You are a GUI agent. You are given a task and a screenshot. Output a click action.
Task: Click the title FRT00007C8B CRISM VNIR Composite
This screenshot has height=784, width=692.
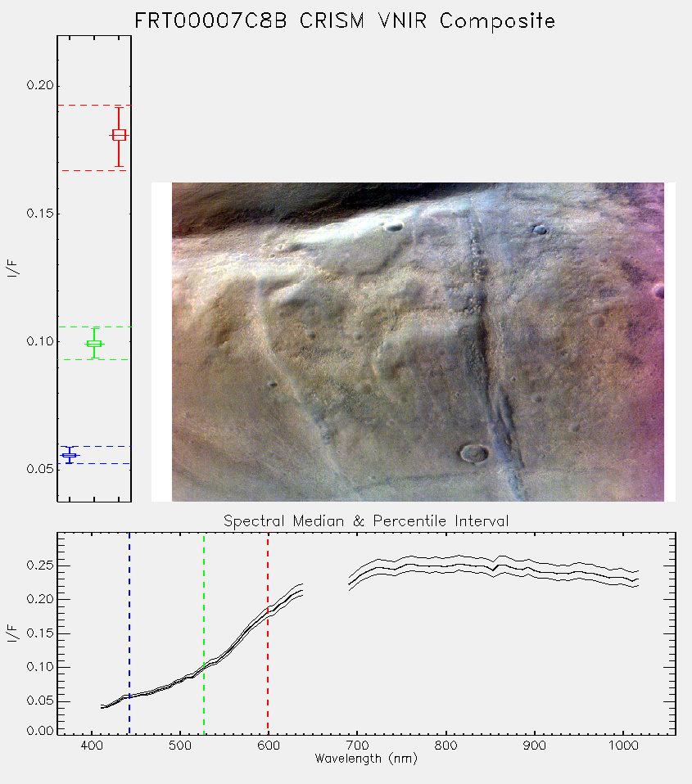pyautogui.click(x=345, y=21)
